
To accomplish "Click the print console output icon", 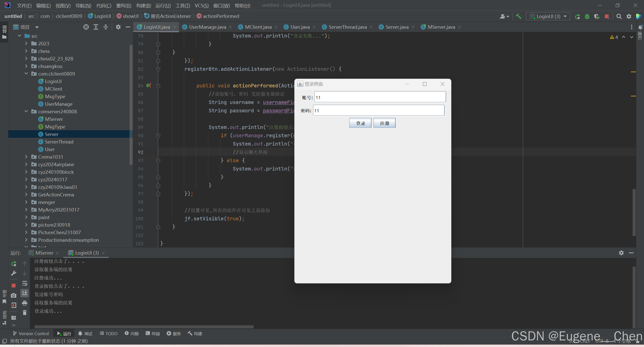I will click(x=24, y=303).
